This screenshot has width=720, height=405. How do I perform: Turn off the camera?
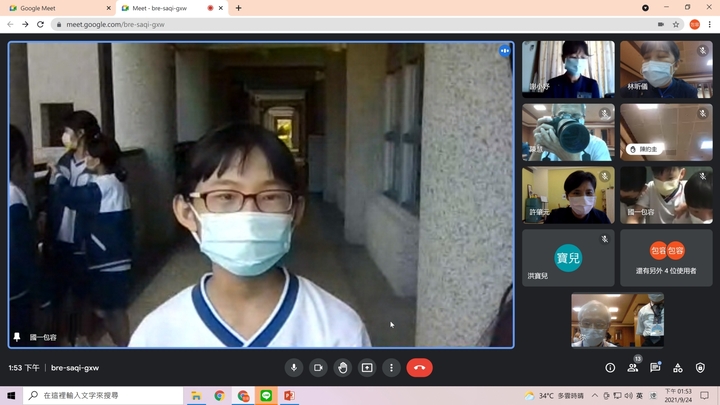[318, 367]
